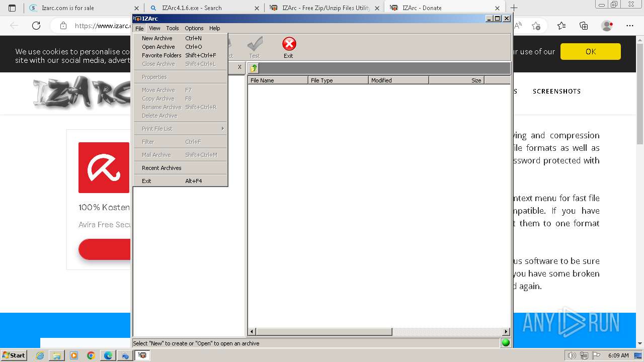This screenshot has width=644, height=362.
Task: Open Windows Explorer folder in taskbar
Action: click(x=57, y=355)
